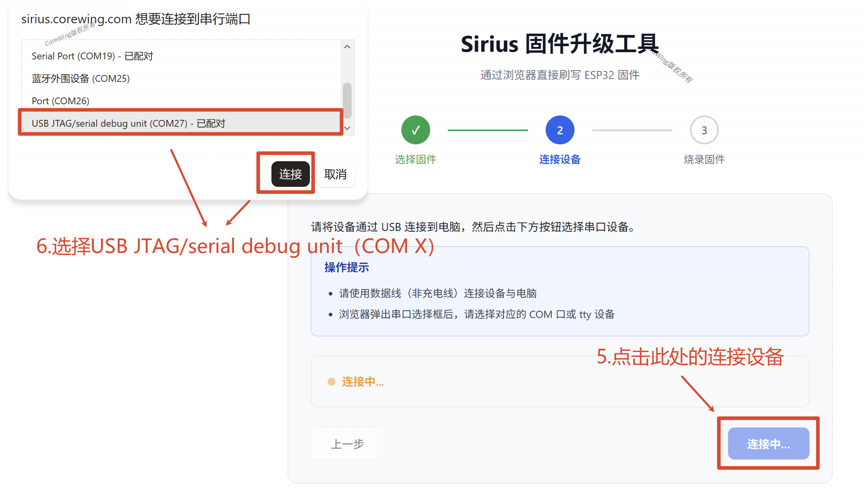Click the USB connection instruction sentence
The image size is (868, 496).
tap(473, 227)
